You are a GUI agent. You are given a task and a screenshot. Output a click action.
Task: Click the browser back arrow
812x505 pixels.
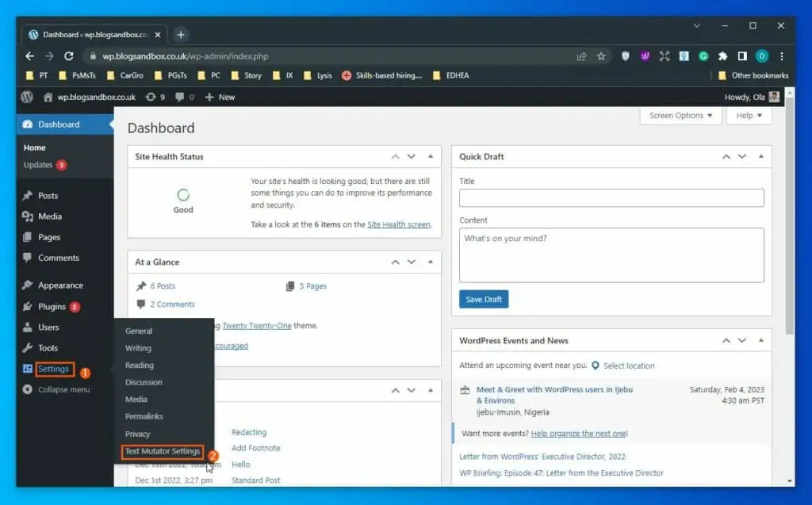(29, 56)
